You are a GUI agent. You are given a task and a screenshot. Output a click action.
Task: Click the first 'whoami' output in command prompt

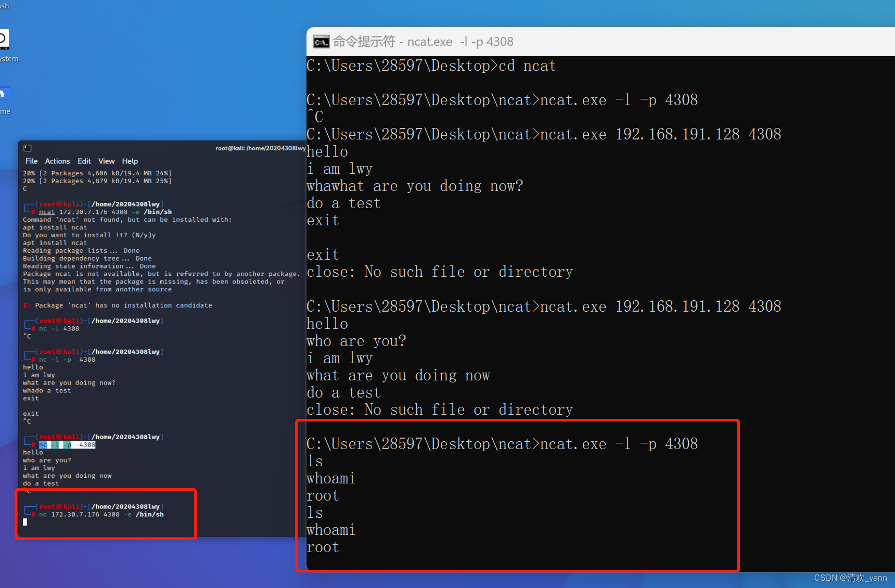(331, 479)
